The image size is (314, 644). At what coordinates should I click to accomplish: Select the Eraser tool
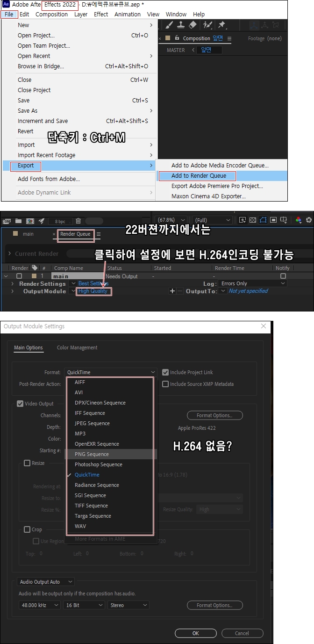(x=193, y=25)
